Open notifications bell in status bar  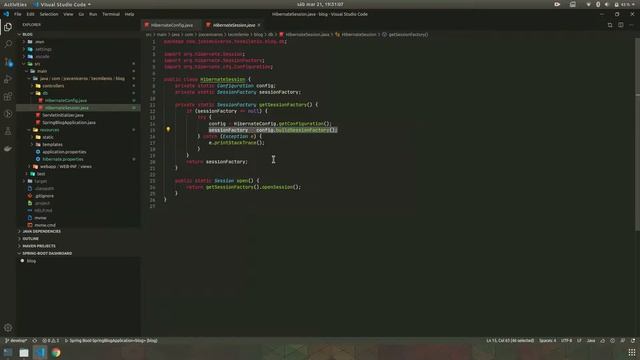click(633, 340)
